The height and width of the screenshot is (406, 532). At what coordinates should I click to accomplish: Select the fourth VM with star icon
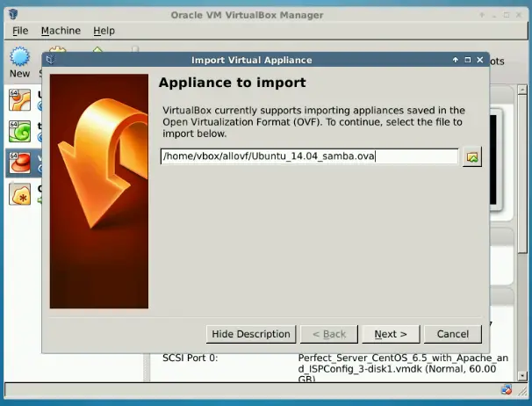(19, 194)
